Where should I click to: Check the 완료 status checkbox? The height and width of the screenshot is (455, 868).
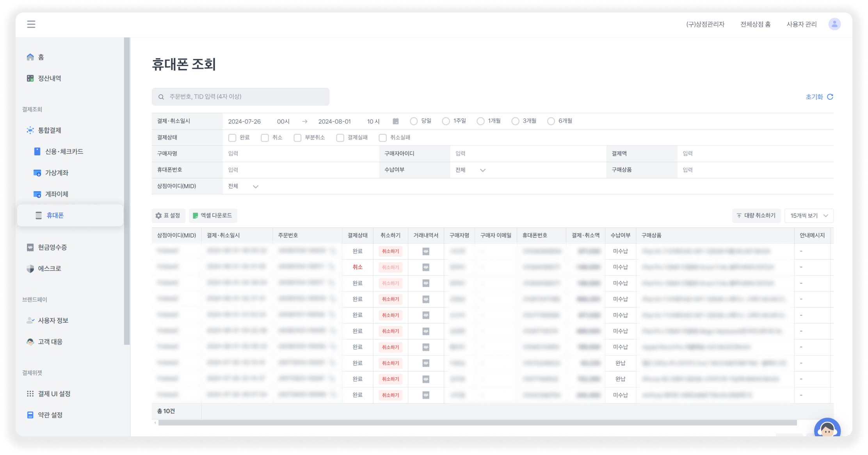pos(232,138)
